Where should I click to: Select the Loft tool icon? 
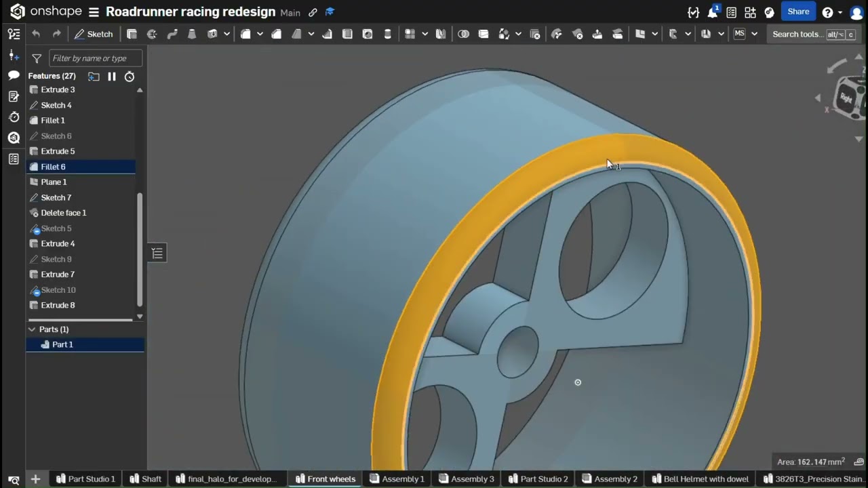tap(192, 34)
